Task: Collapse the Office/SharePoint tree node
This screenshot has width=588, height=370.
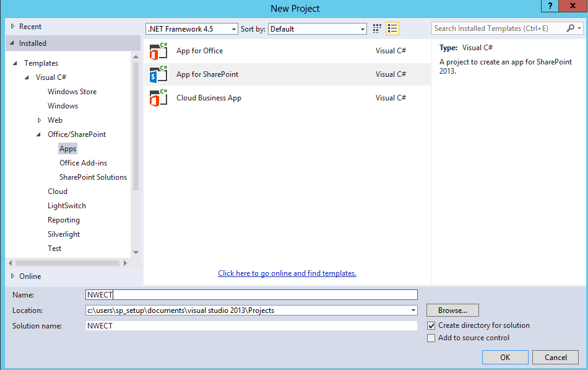Action: (38, 134)
